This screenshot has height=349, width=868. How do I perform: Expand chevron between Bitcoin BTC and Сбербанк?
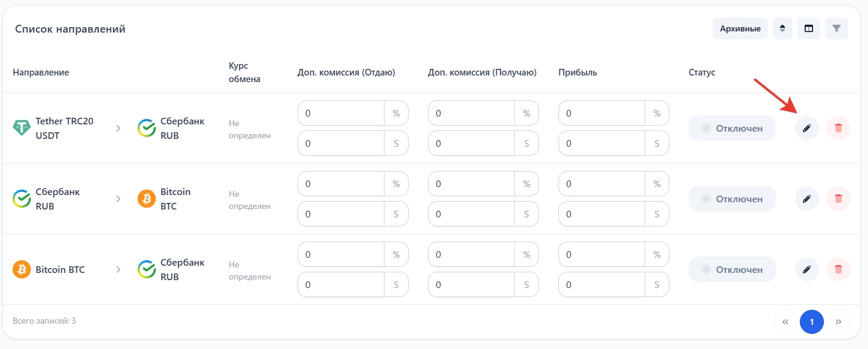click(x=118, y=269)
